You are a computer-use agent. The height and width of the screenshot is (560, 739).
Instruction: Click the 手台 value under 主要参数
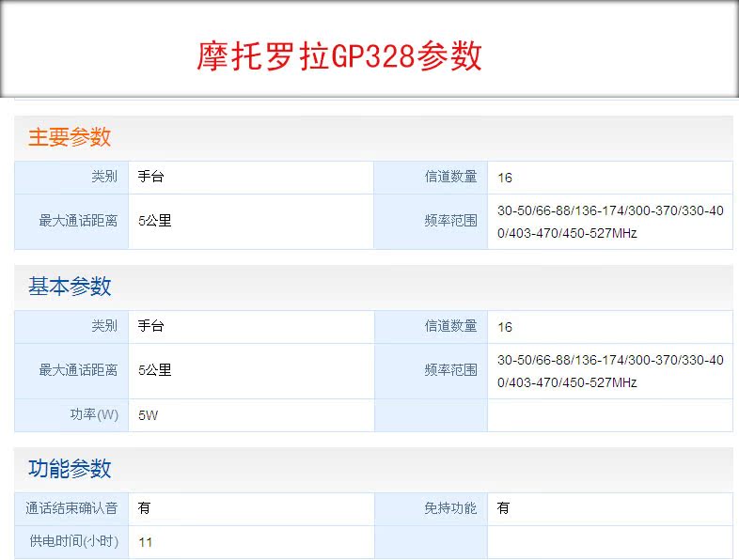pyautogui.click(x=150, y=177)
